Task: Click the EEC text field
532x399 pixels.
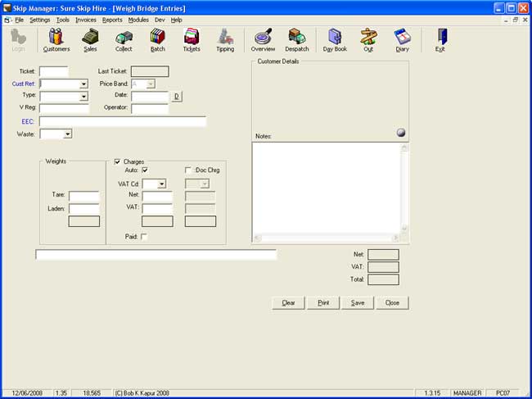Action: (x=123, y=121)
